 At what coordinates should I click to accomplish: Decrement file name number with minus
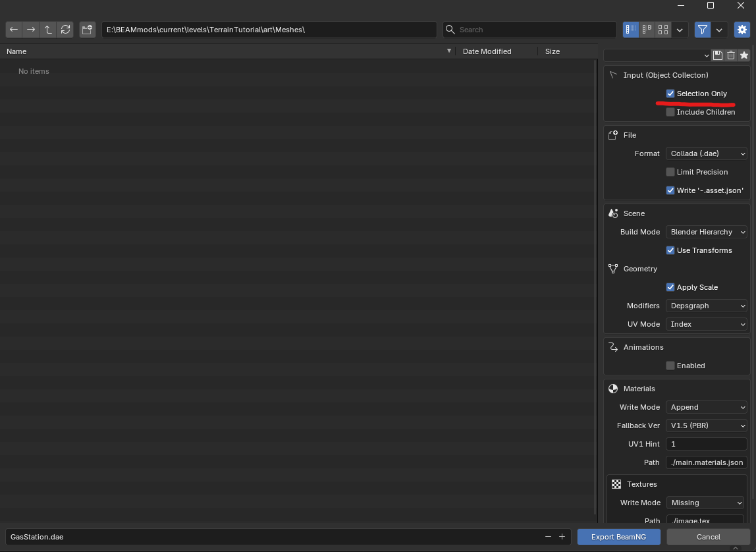point(548,537)
